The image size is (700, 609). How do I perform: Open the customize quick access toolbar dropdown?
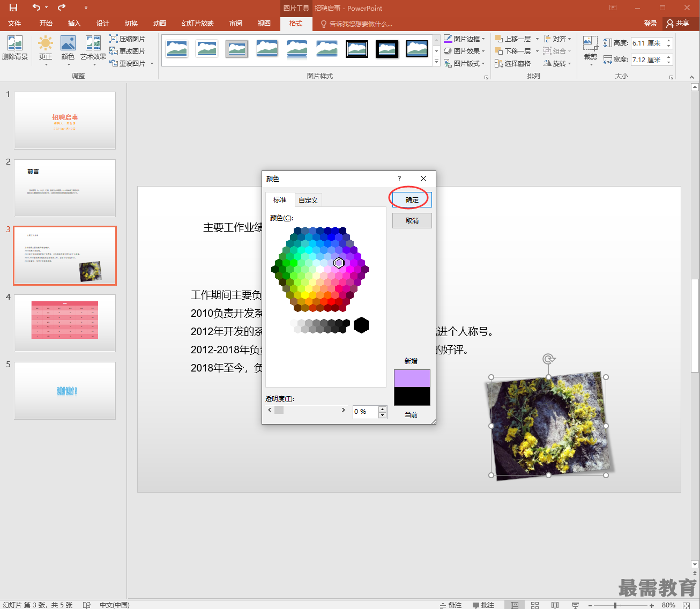[86, 8]
